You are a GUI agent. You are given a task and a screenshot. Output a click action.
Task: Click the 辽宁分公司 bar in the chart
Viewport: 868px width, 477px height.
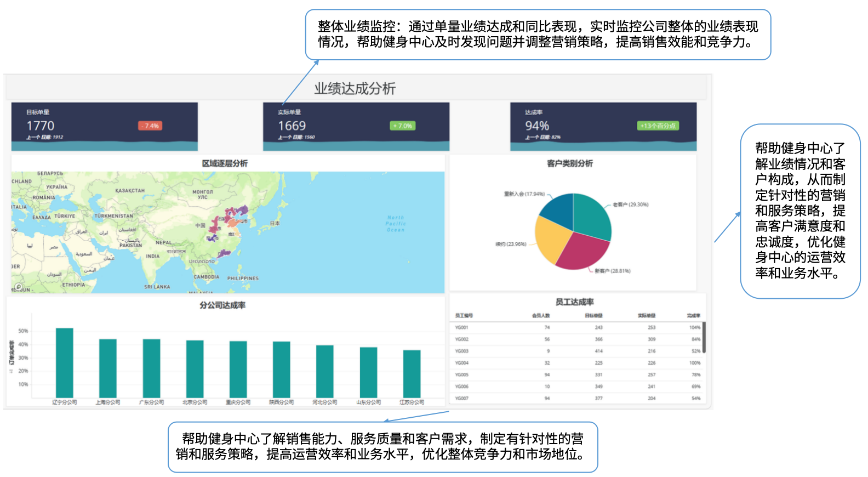pyautogui.click(x=64, y=362)
